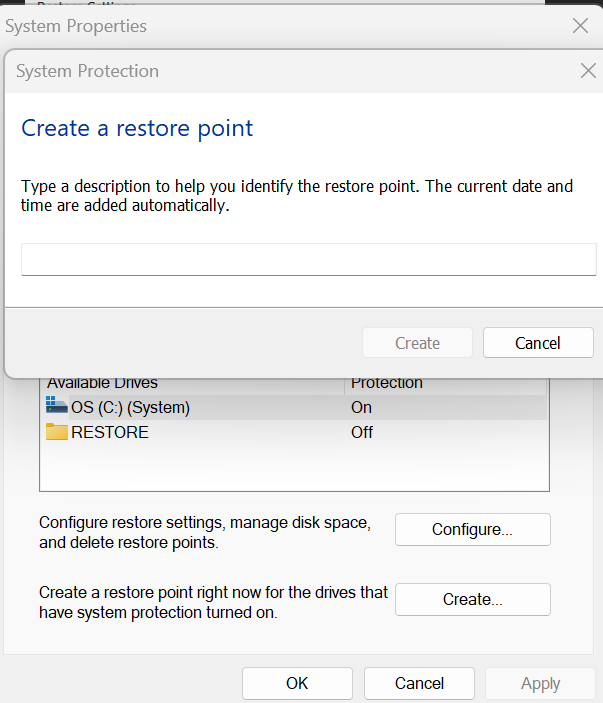Select the RESTORE drive name
Screen dimensions: 603x703
(x=110, y=432)
